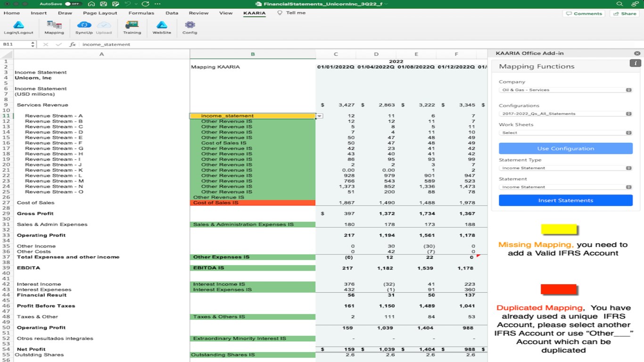This screenshot has height=362, width=644.
Task: Select the column D header
Action: (376, 54)
